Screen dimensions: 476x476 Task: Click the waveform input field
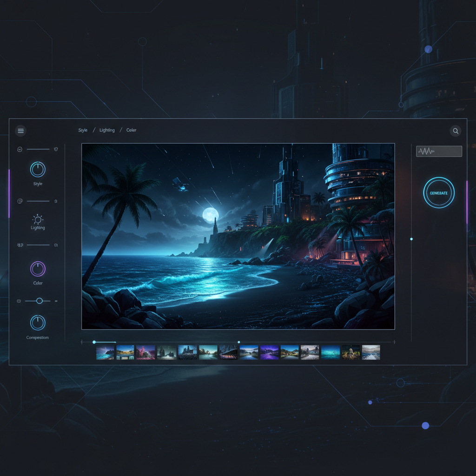(x=439, y=151)
